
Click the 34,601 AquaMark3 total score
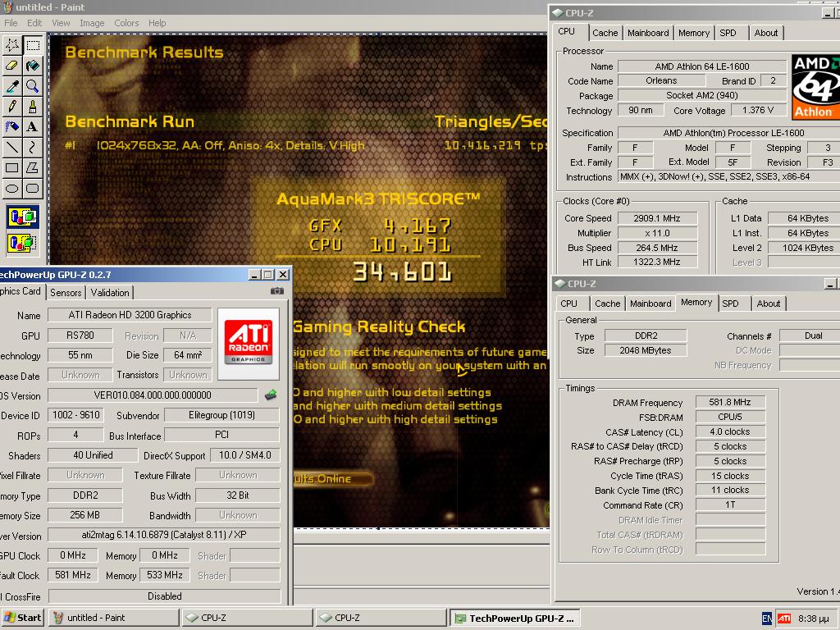coord(402,272)
